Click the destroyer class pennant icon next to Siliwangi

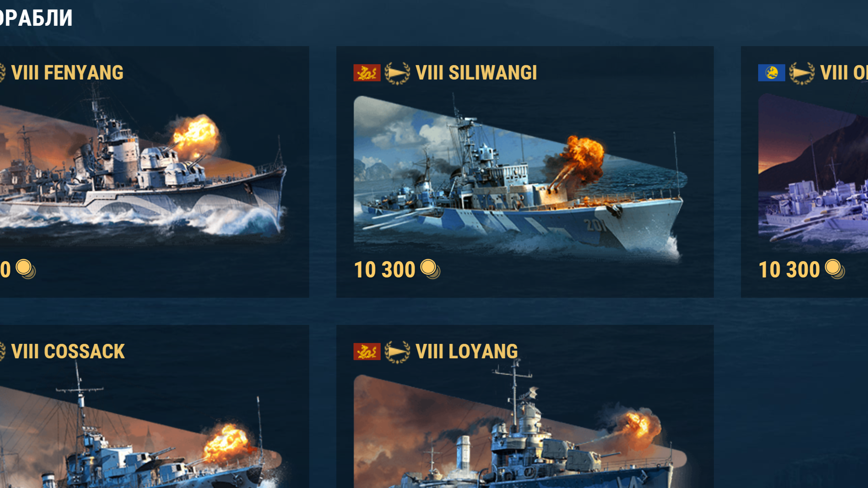397,73
